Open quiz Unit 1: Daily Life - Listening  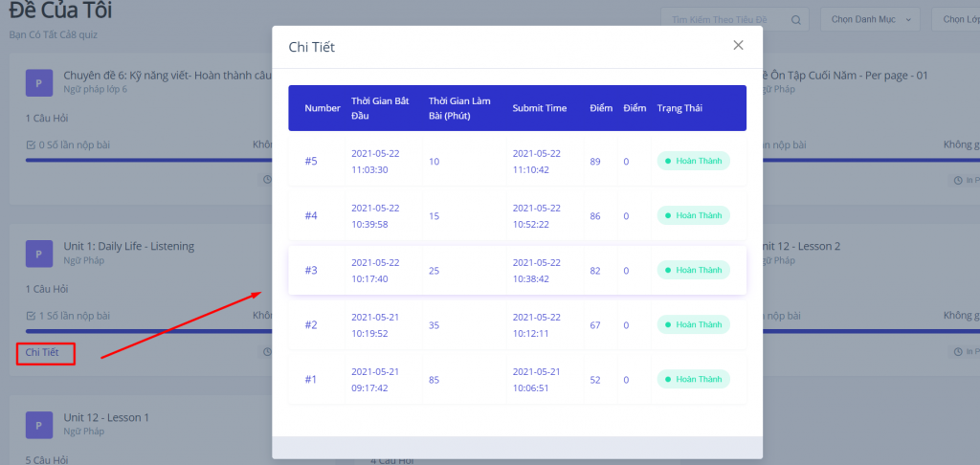click(129, 246)
